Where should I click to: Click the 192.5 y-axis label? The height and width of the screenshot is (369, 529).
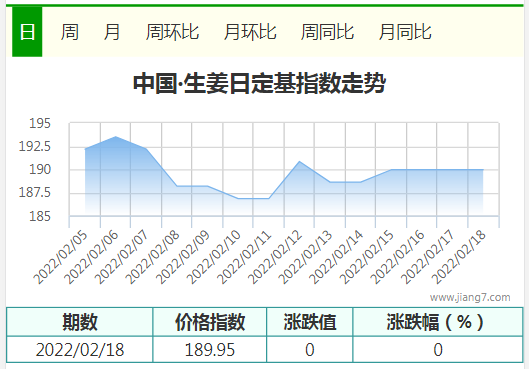click(34, 146)
